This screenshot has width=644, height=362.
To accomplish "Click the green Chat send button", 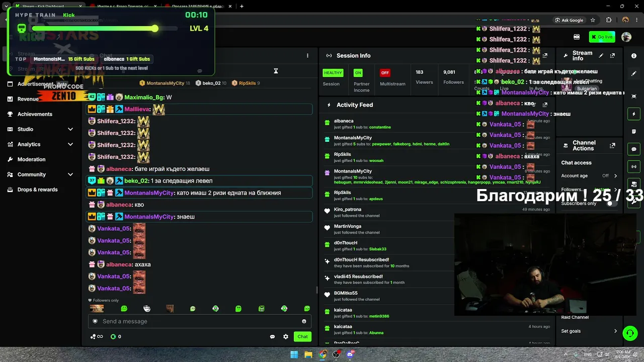I will [302, 337].
